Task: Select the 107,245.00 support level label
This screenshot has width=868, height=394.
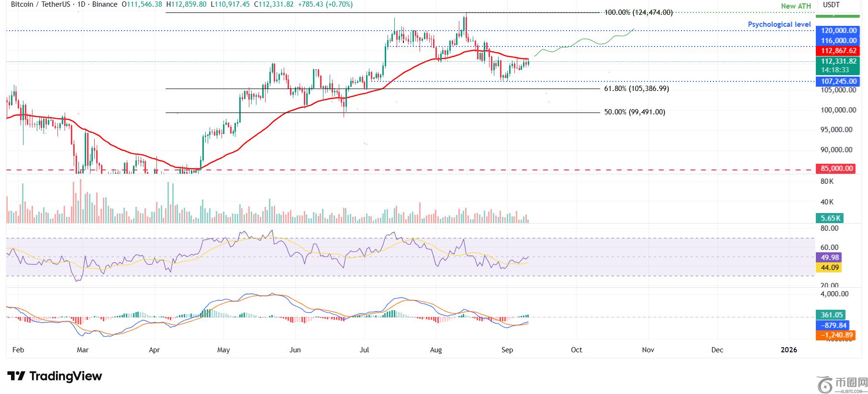Action: (x=838, y=81)
